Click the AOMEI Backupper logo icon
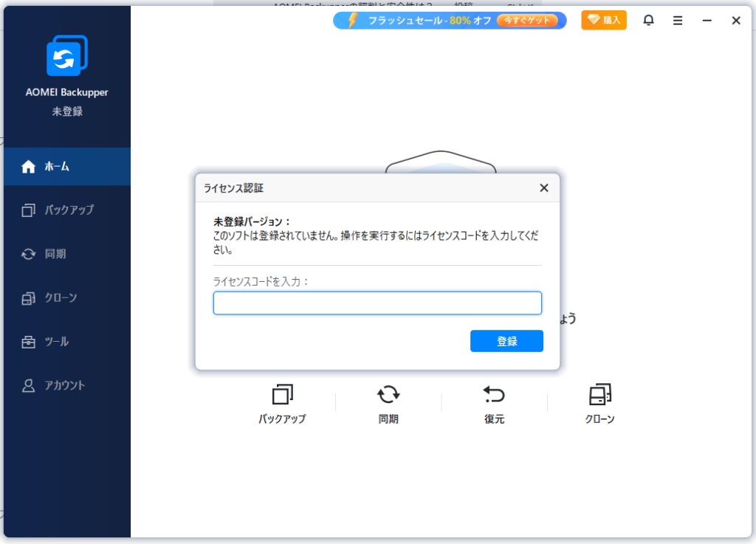 tap(67, 55)
